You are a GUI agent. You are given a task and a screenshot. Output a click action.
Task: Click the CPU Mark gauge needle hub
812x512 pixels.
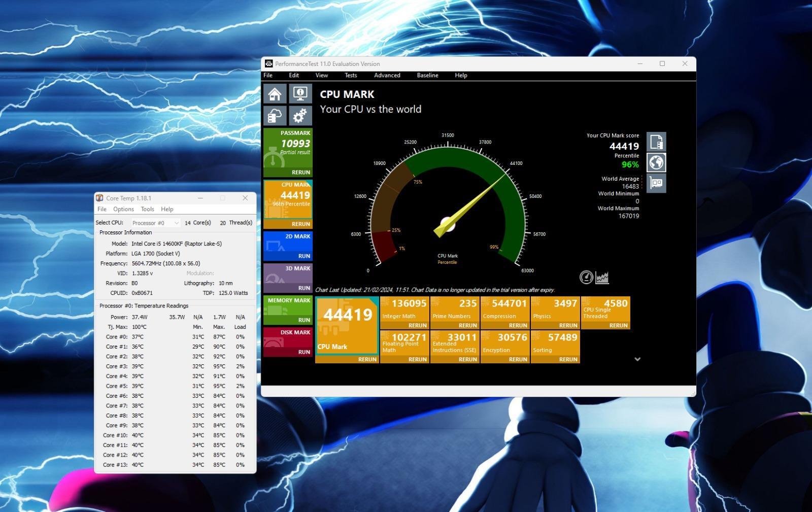click(447, 224)
